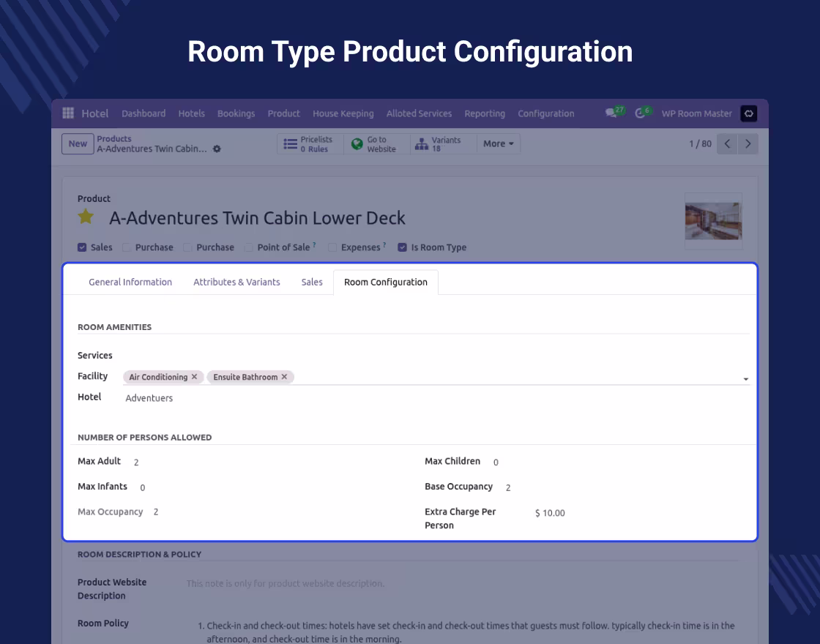This screenshot has width=820, height=644.
Task: Open the Products breadcrumb link
Action: pos(114,138)
